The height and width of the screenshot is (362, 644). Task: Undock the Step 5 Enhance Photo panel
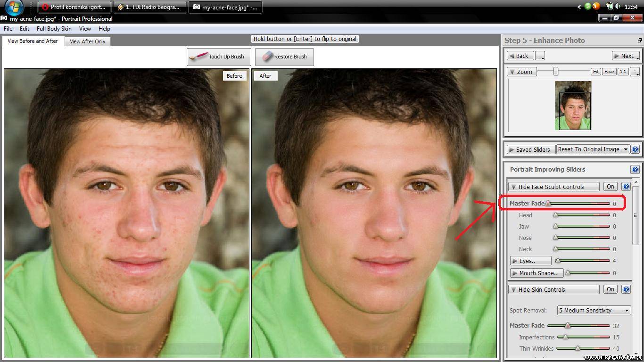(x=639, y=41)
